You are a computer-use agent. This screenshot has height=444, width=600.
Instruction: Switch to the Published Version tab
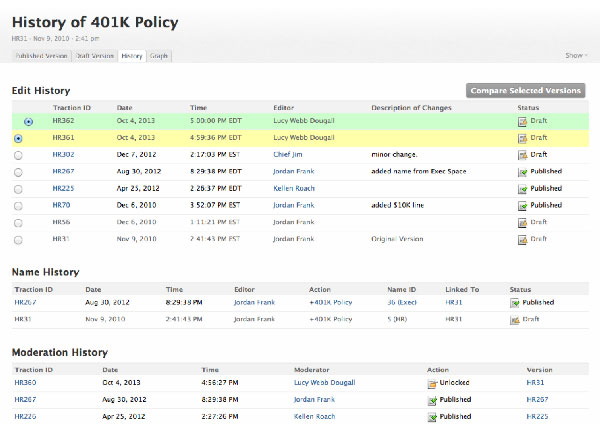coord(41,56)
